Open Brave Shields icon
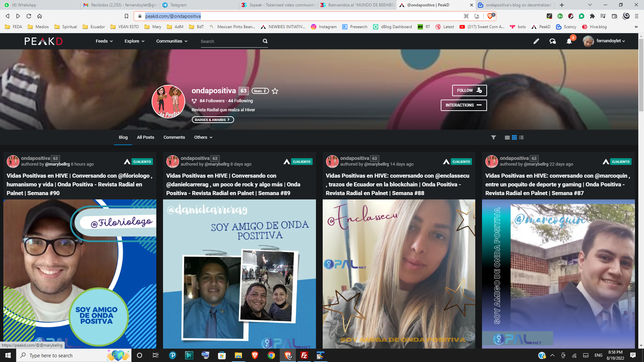This screenshot has height=362, width=644. [x=490, y=16]
